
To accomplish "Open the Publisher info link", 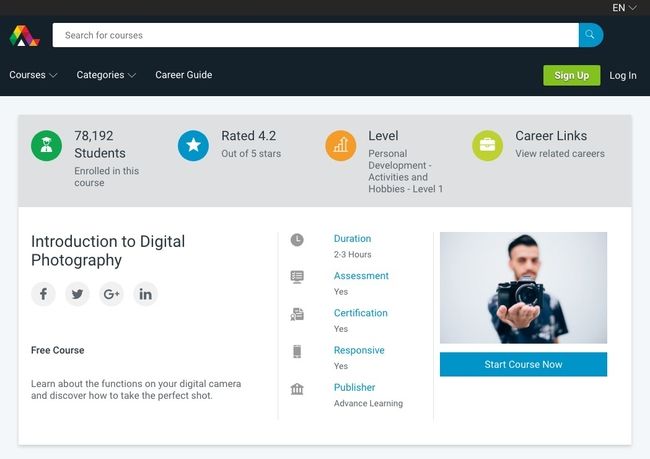I will (354, 387).
